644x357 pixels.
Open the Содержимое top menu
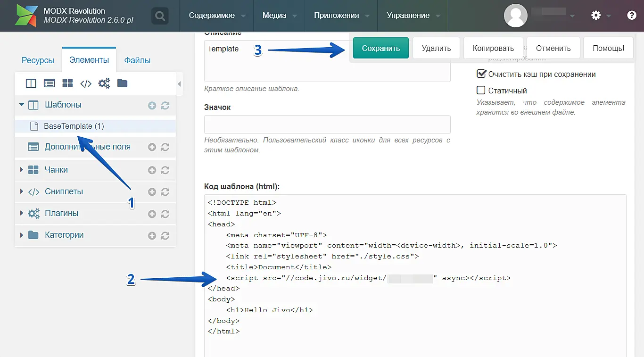click(x=212, y=16)
